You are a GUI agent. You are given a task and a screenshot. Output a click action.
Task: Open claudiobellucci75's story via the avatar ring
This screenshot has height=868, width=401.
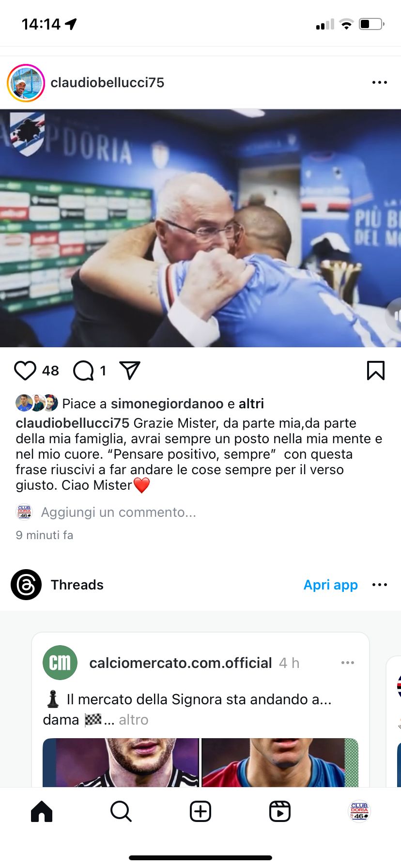26,83
